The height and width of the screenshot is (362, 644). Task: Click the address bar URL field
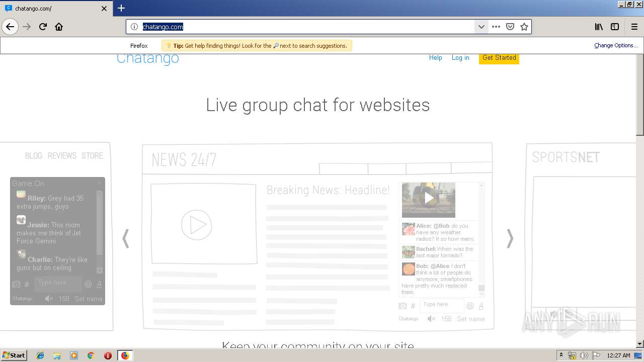tap(307, 27)
